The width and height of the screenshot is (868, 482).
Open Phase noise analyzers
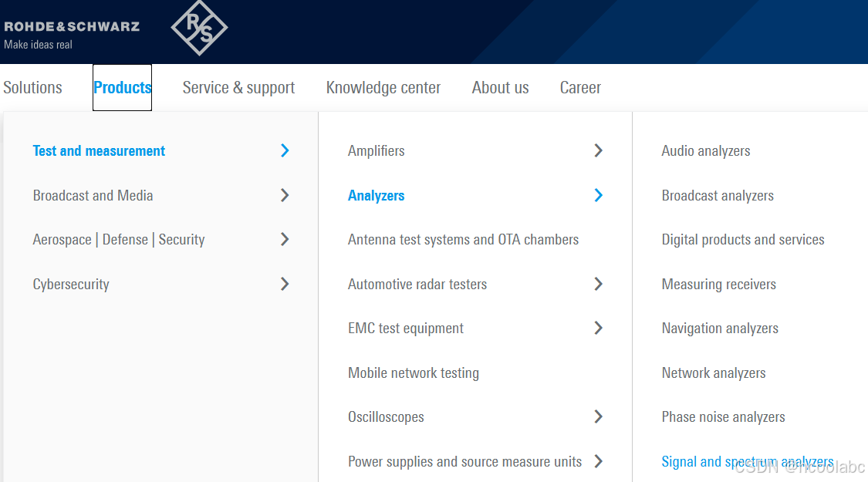click(x=723, y=417)
